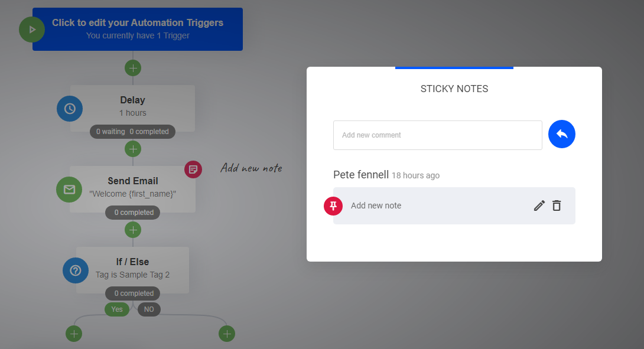Image resolution: width=644 pixels, height=349 pixels.
Task: Click the handwritten Add new note label
Action: click(x=251, y=168)
